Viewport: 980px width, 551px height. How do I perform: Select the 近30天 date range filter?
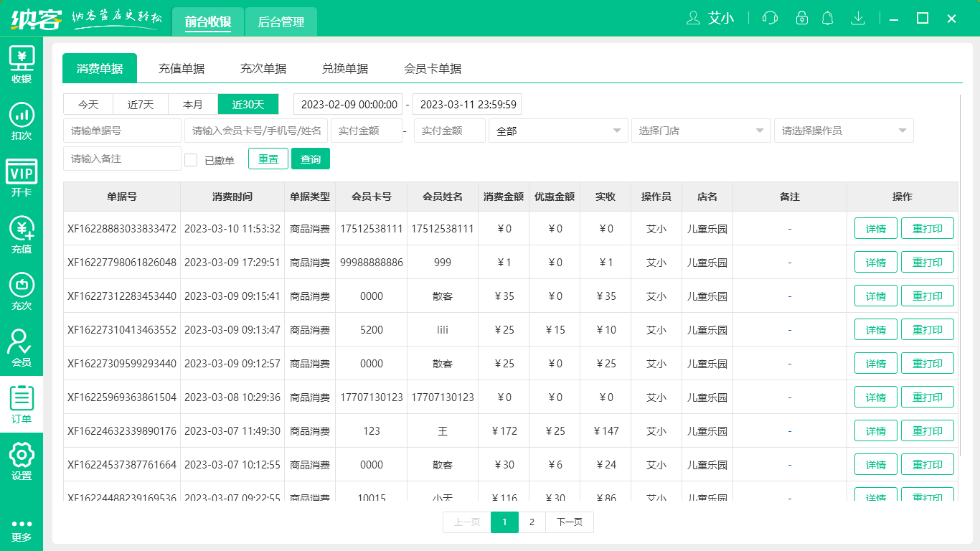247,104
